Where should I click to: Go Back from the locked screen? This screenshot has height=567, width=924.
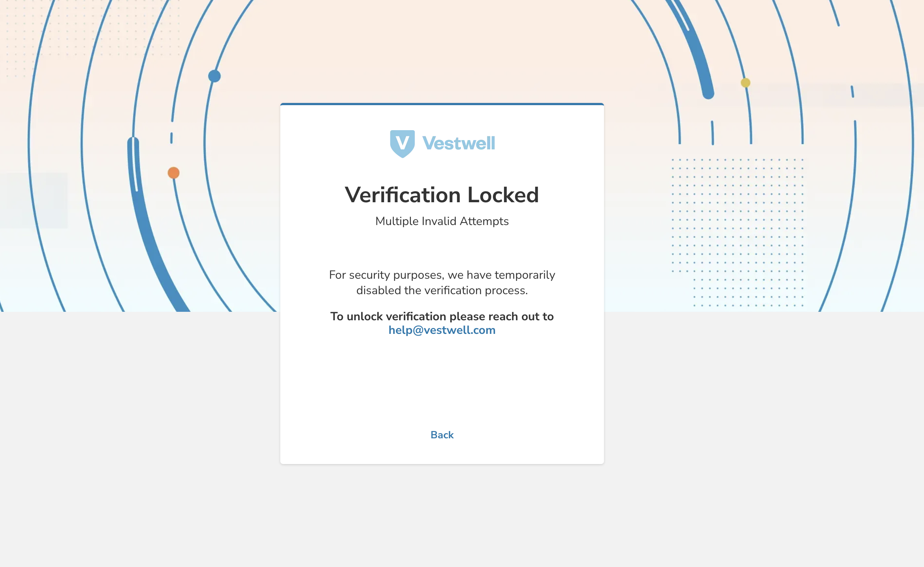point(442,435)
